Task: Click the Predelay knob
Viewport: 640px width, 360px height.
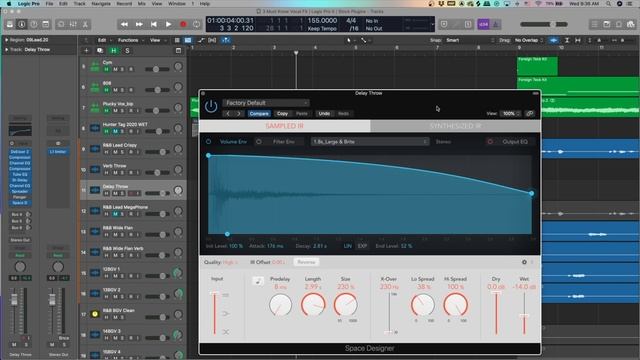Action: [x=280, y=305]
